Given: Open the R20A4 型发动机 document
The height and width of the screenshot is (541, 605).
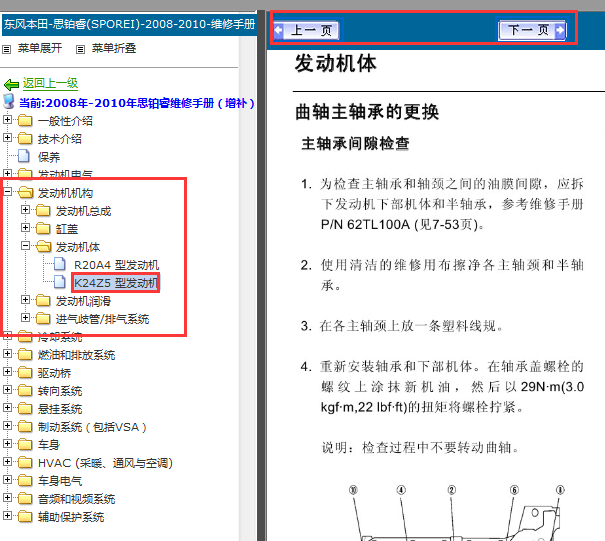Looking at the screenshot, I should pos(116,265).
